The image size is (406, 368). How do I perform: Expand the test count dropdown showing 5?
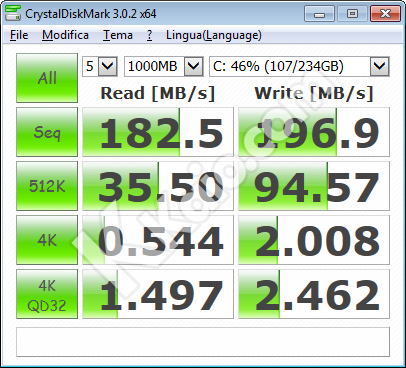(108, 66)
